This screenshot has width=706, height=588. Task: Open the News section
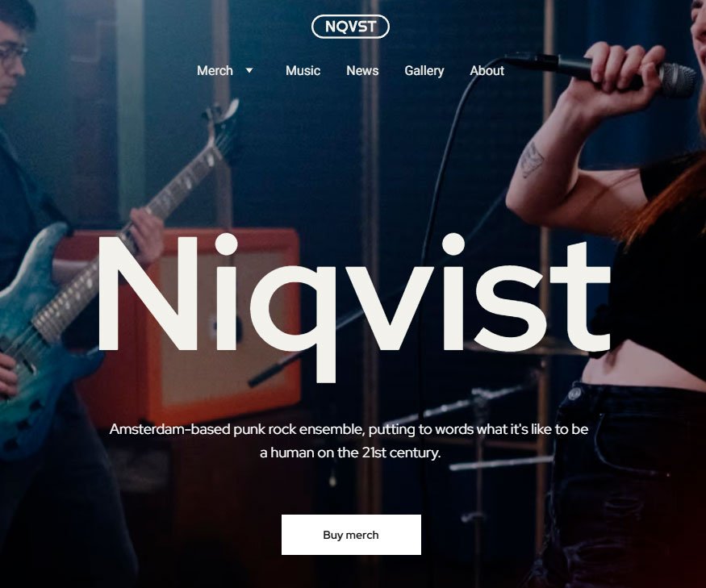coord(362,71)
